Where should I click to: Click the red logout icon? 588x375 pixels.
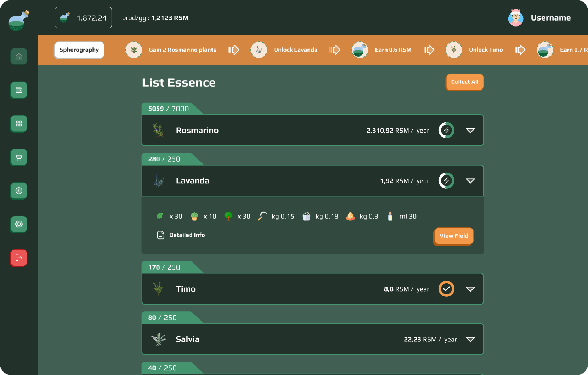coord(19,258)
